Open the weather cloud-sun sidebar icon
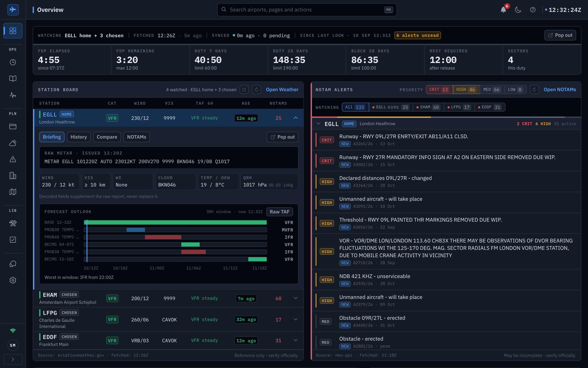This screenshot has height=368, width=588. (x=13, y=143)
